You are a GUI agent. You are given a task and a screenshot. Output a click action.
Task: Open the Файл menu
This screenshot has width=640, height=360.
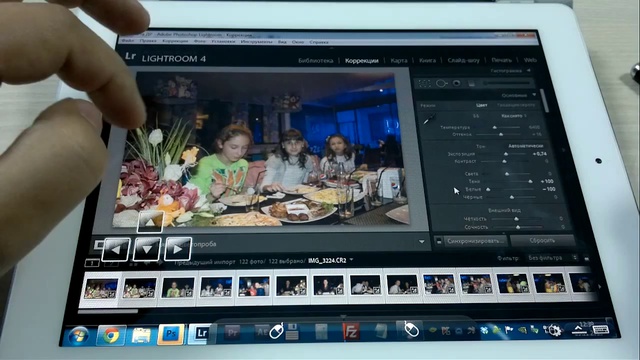point(127,41)
